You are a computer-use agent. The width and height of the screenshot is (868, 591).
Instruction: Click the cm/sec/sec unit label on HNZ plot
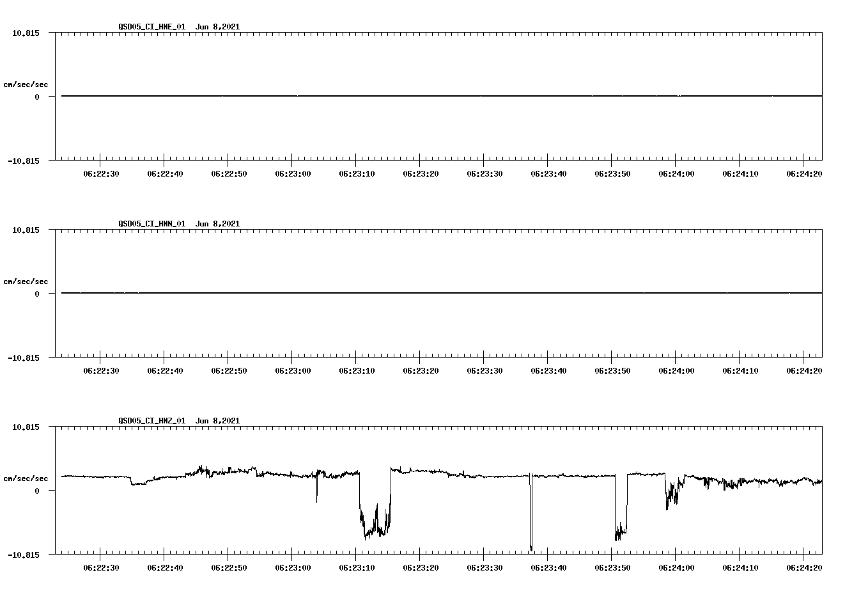pyautogui.click(x=26, y=478)
